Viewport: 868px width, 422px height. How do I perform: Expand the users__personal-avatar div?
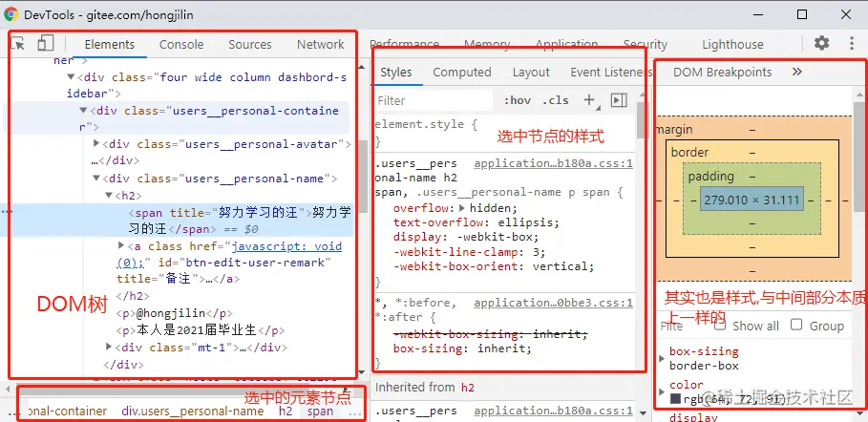pyautogui.click(x=96, y=144)
